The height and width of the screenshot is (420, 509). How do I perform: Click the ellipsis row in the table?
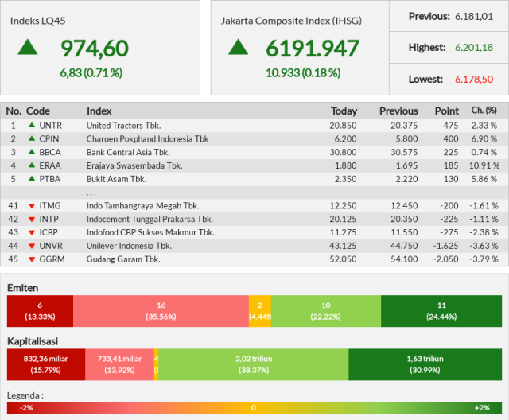[254, 192]
